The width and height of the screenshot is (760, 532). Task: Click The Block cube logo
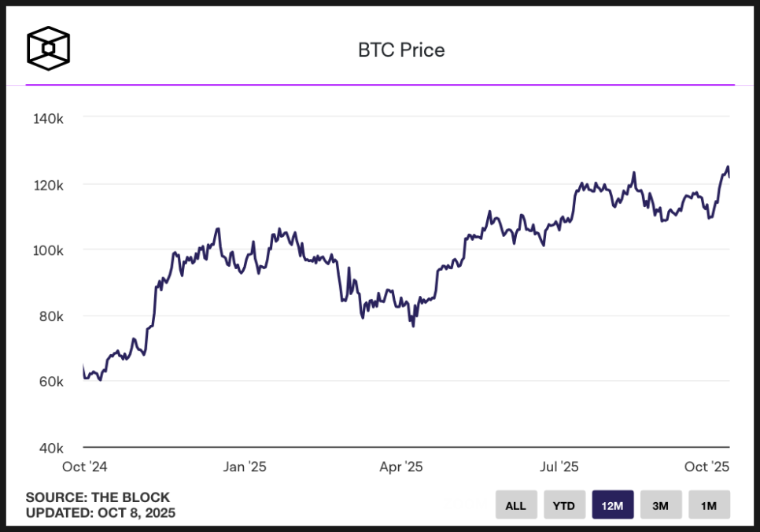click(49, 48)
